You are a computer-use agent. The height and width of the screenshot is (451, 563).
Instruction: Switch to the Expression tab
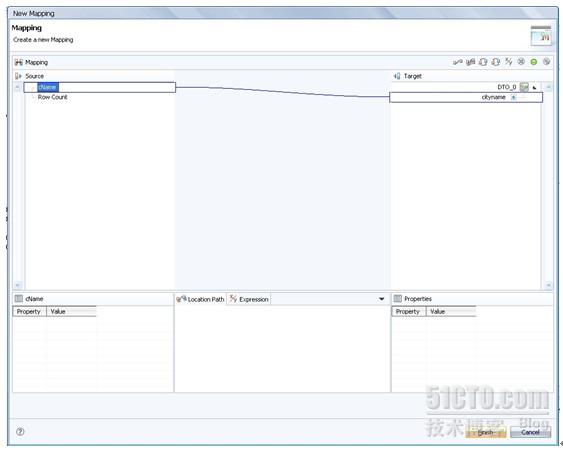coord(249,299)
